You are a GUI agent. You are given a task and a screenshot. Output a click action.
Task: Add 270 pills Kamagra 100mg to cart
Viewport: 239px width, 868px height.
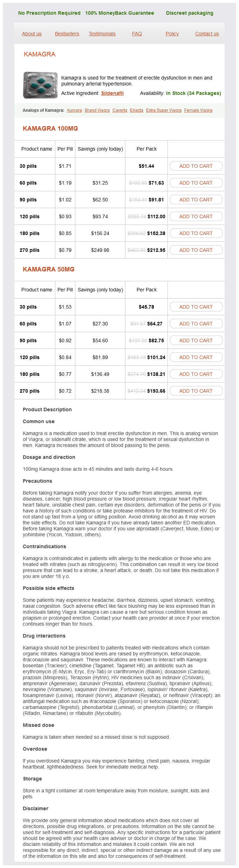coord(196,250)
